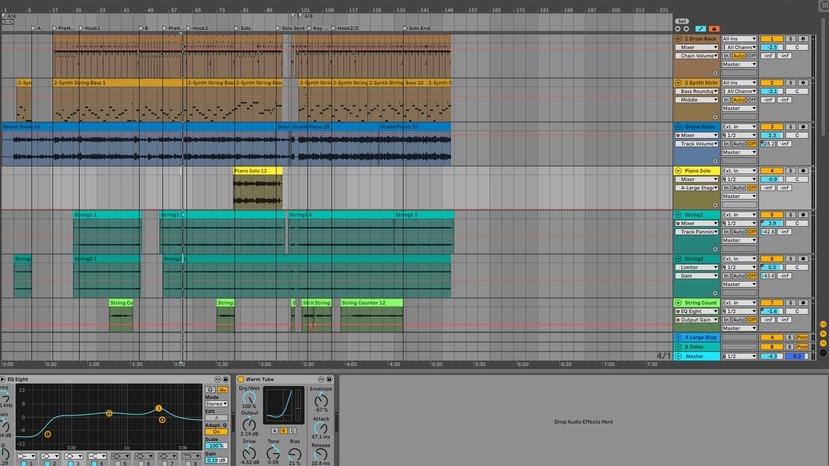Arm the String Count track for recording
The image size is (829, 466).
pos(803,303)
